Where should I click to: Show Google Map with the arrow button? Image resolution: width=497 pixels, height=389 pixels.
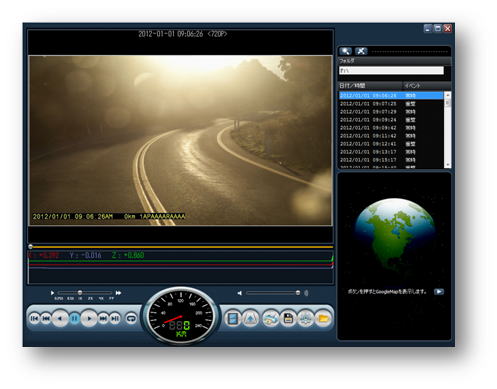click(439, 292)
